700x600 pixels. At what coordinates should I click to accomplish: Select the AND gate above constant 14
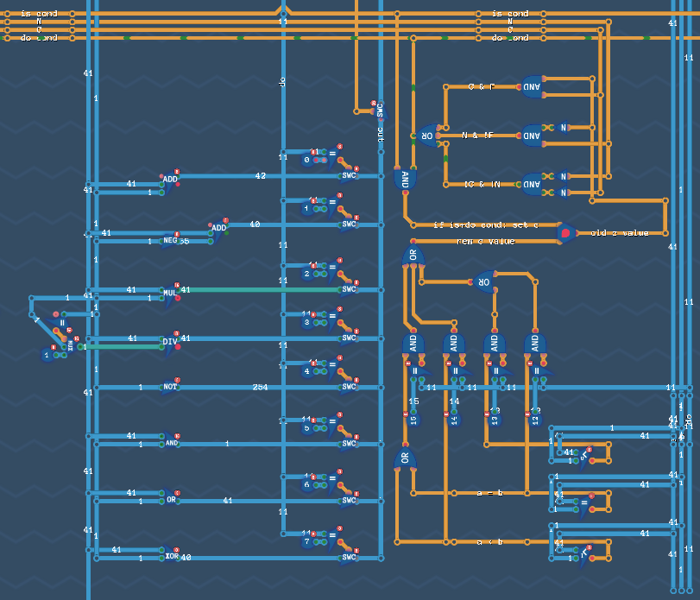tap(453, 344)
